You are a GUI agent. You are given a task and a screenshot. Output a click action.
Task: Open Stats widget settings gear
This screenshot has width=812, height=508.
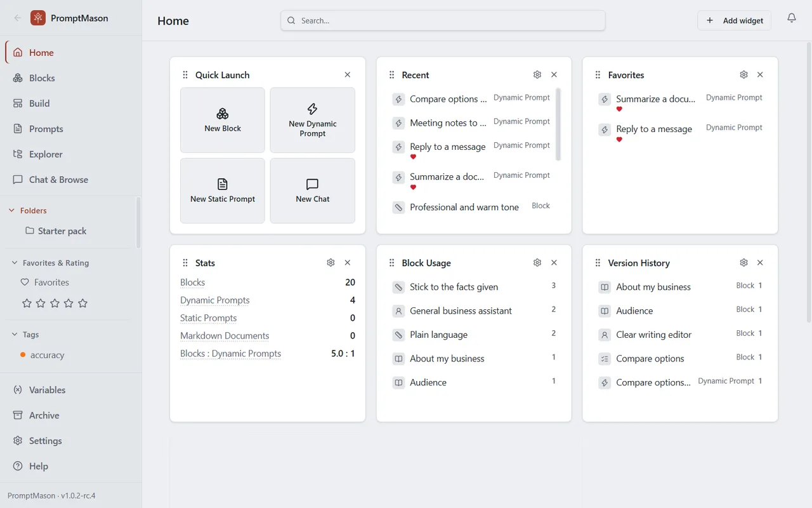(x=331, y=263)
